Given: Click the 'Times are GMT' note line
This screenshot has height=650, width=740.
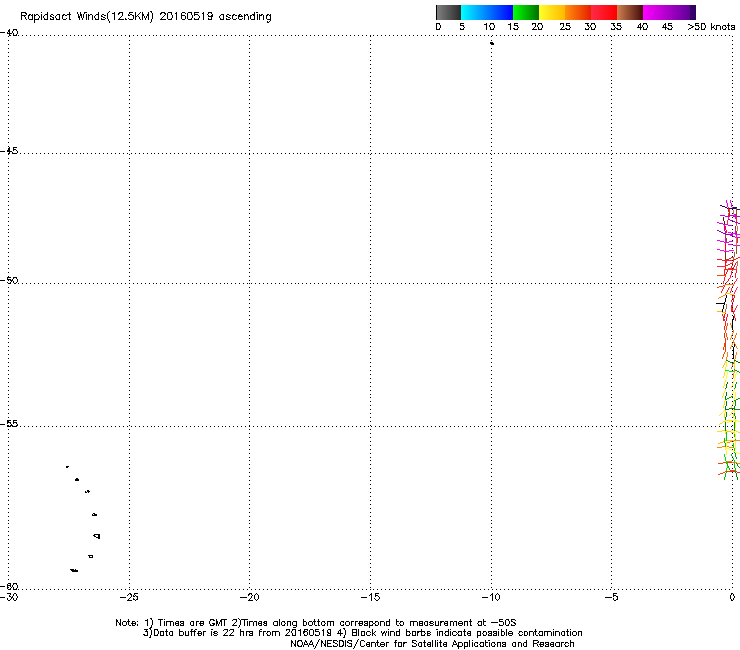Looking at the screenshot, I should point(316,623).
